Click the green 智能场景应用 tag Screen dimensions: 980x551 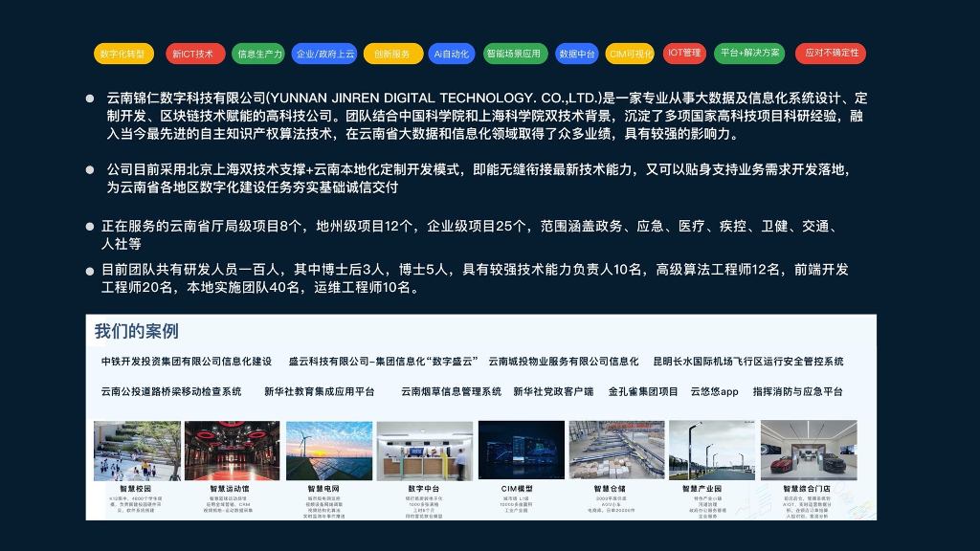[515, 54]
